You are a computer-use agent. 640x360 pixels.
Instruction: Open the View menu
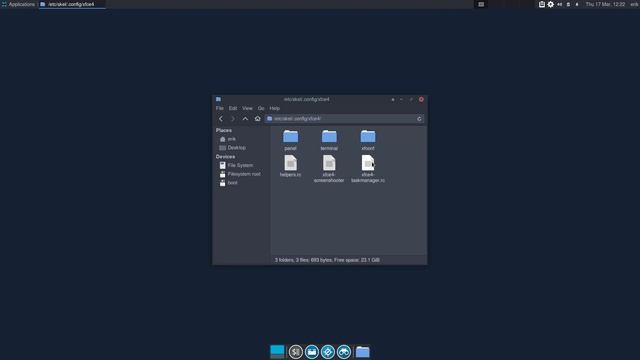pos(247,109)
